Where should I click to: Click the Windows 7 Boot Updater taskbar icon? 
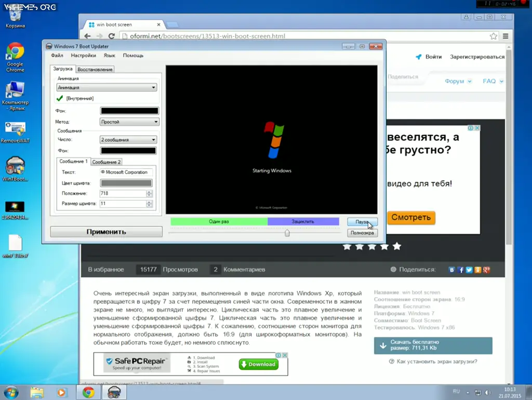point(114,392)
